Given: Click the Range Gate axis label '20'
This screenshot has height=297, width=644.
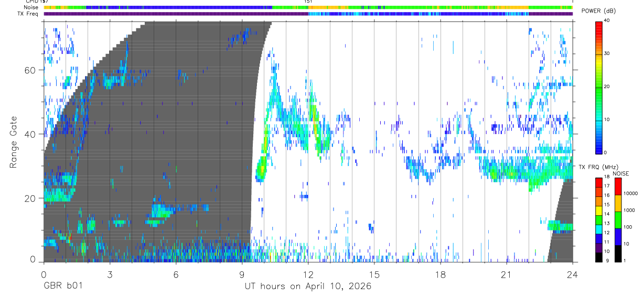Looking at the screenshot, I should [30, 199].
